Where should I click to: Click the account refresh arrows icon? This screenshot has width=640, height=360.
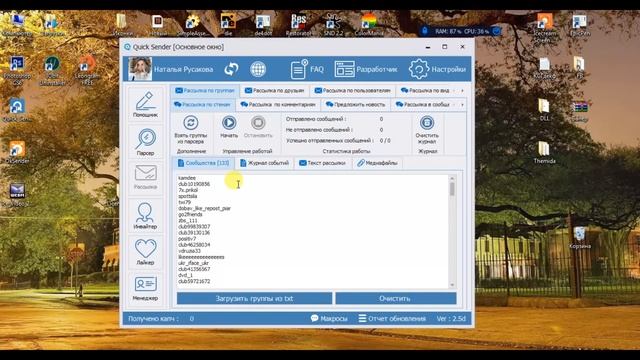[231, 69]
